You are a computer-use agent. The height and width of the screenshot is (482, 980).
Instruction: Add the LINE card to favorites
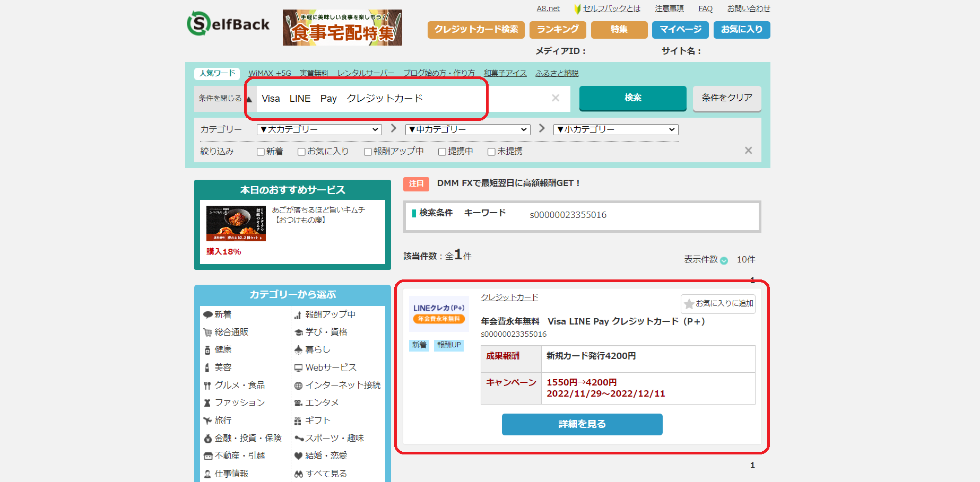718,304
